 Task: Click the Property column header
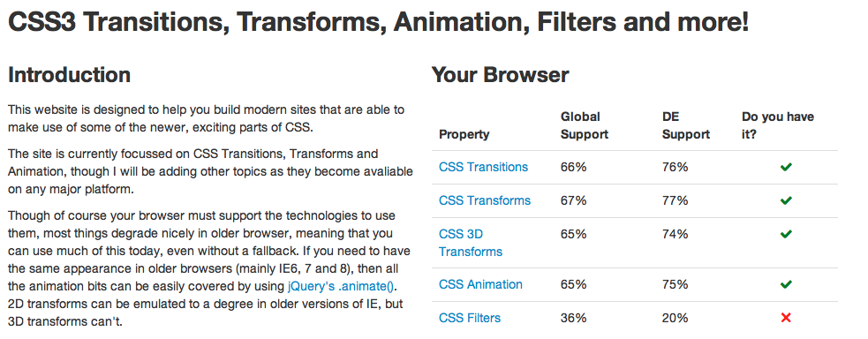click(464, 134)
